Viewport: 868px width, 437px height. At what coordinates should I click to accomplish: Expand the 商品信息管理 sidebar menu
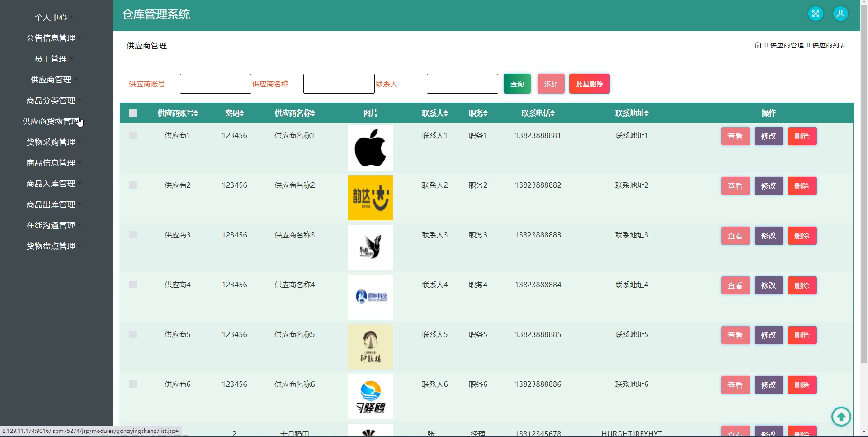[x=54, y=163]
